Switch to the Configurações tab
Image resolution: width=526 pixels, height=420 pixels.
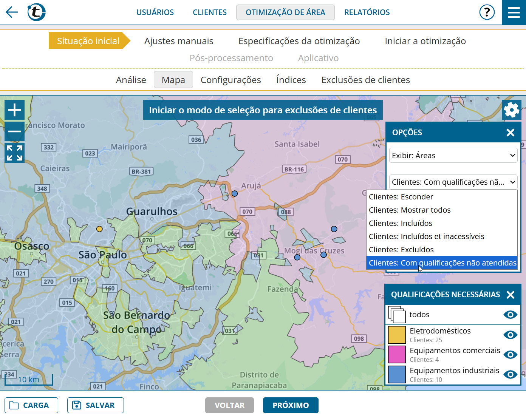click(231, 80)
